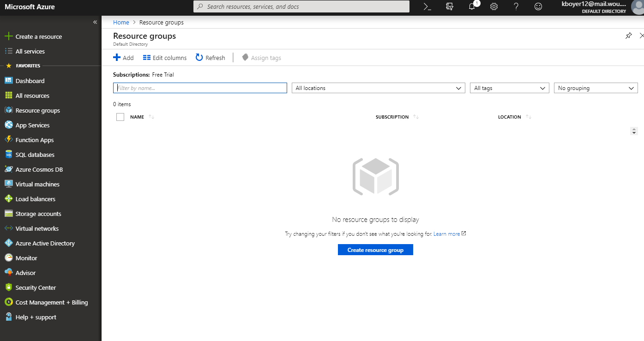The height and width of the screenshot is (341, 644).
Task: Click the Function Apps lightning icon
Action: (8, 140)
